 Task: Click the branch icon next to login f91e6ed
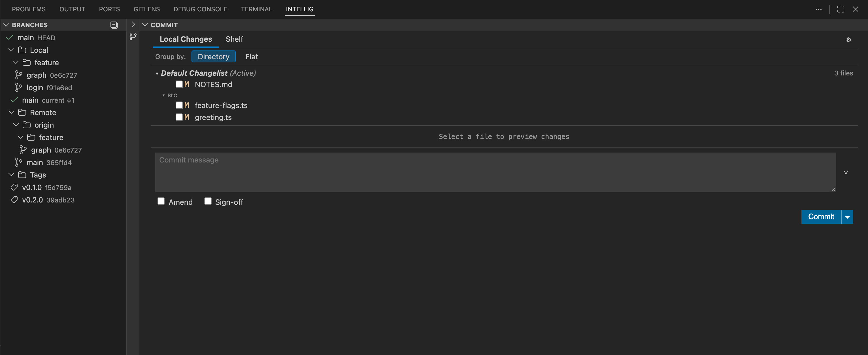pyautogui.click(x=18, y=87)
